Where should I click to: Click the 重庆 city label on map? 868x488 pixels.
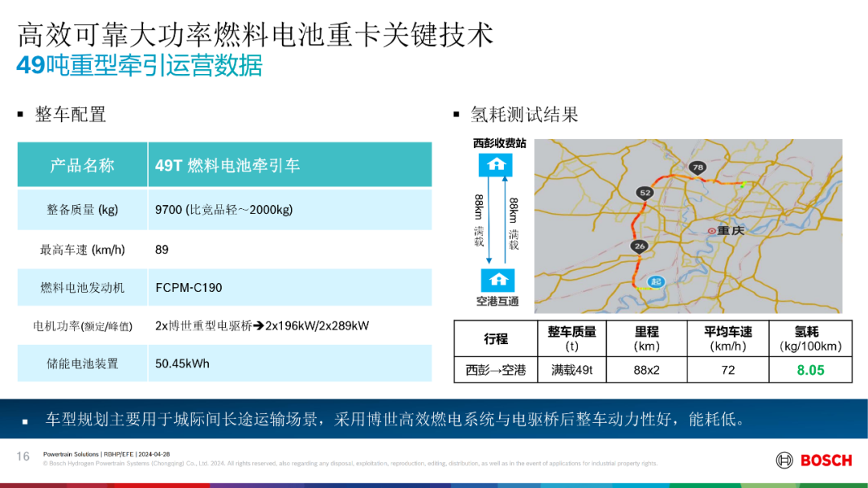point(730,231)
